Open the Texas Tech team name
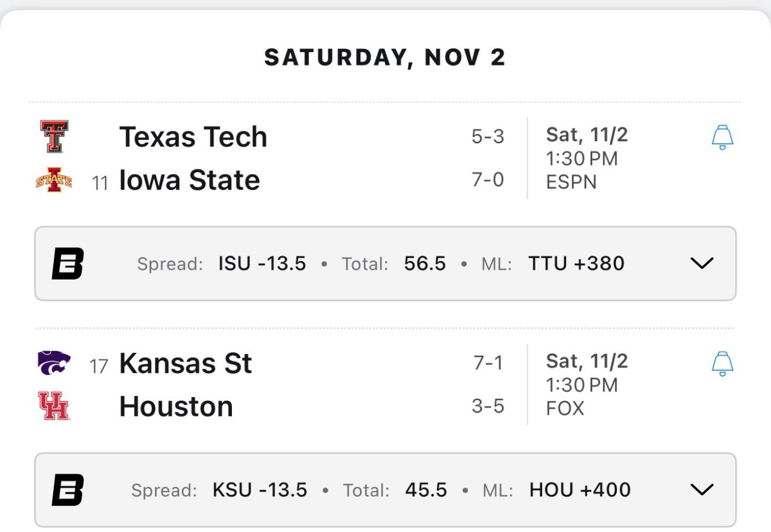The width and height of the screenshot is (771, 532). tap(193, 137)
